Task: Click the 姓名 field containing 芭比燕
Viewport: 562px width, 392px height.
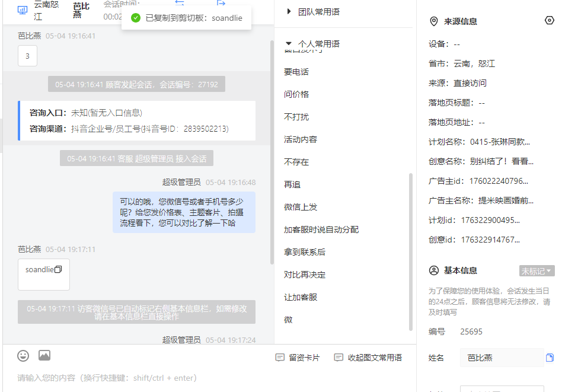Action: click(x=502, y=358)
